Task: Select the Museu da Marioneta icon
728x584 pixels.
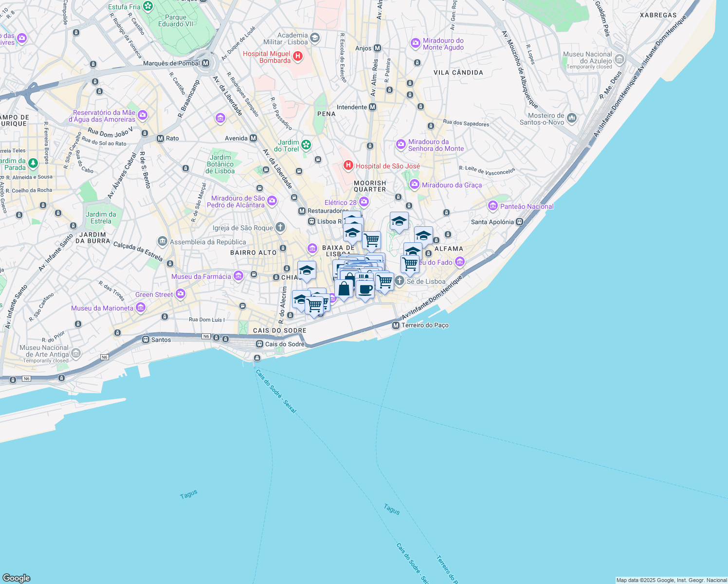Action: 141,308
